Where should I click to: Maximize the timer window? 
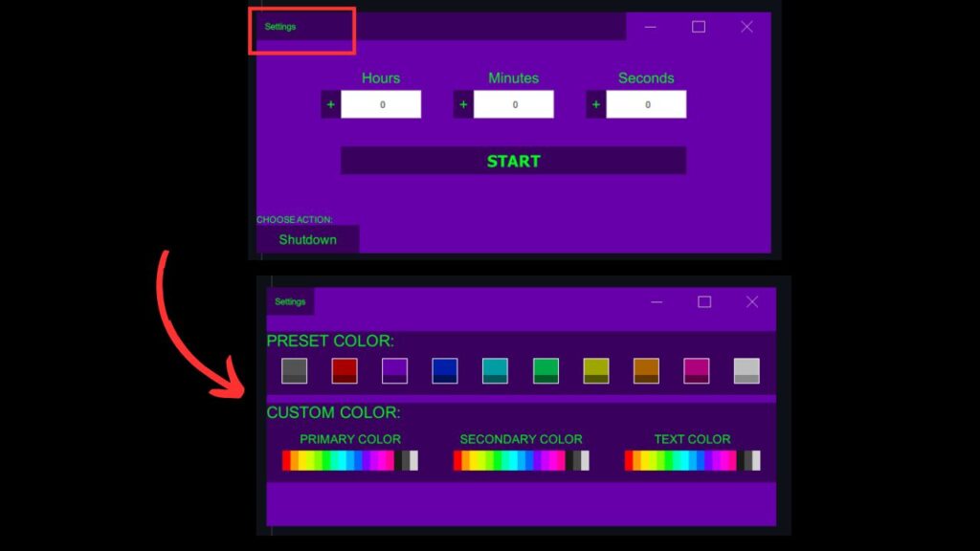(698, 27)
